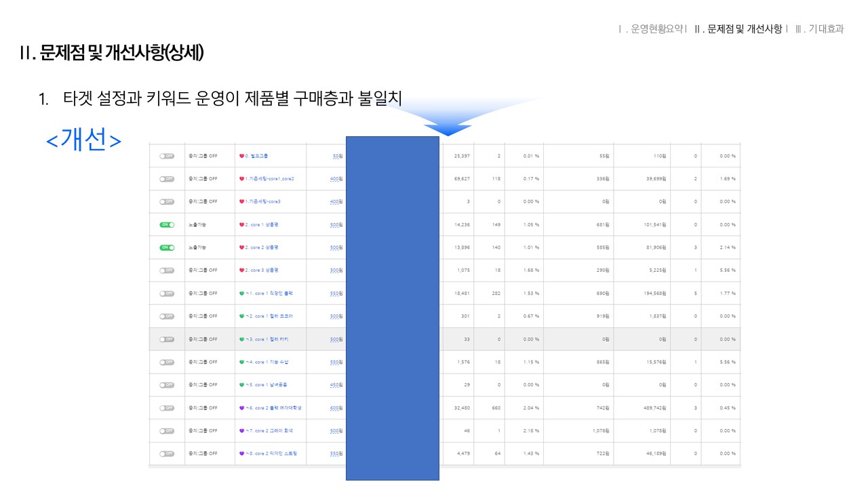Click the green heart beside core 1 컬러 코코아

(x=242, y=316)
